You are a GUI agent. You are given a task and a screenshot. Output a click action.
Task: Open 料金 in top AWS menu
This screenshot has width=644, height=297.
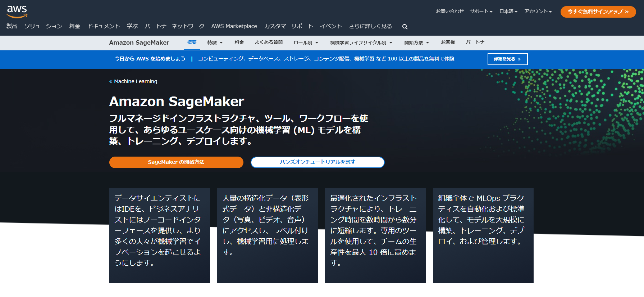pyautogui.click(x=75, y=26)
